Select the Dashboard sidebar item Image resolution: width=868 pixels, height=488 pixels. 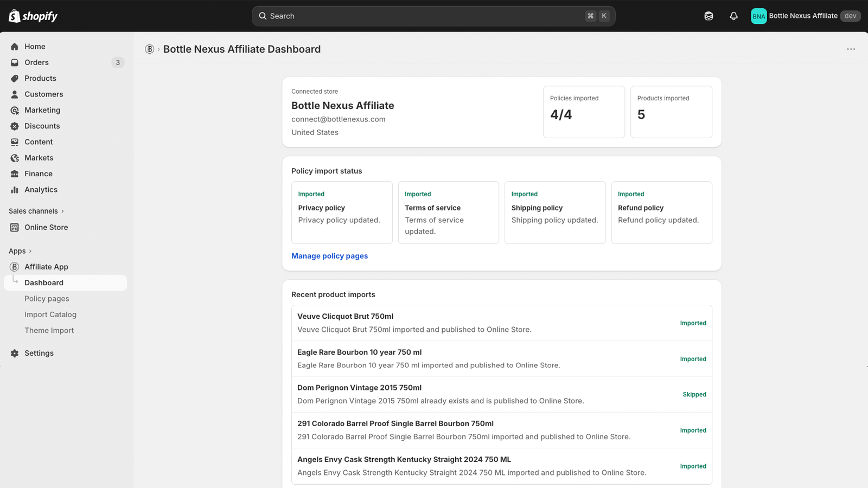[x=65, y=282]
